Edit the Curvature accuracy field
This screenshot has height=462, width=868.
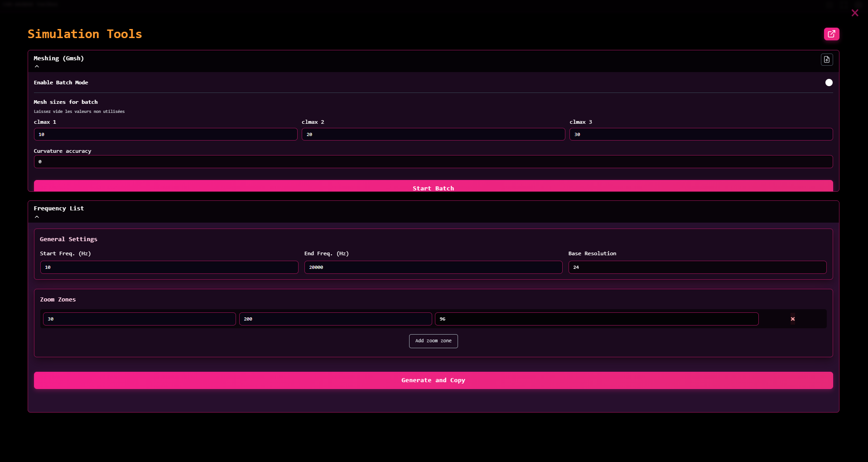tap(433, 162)
